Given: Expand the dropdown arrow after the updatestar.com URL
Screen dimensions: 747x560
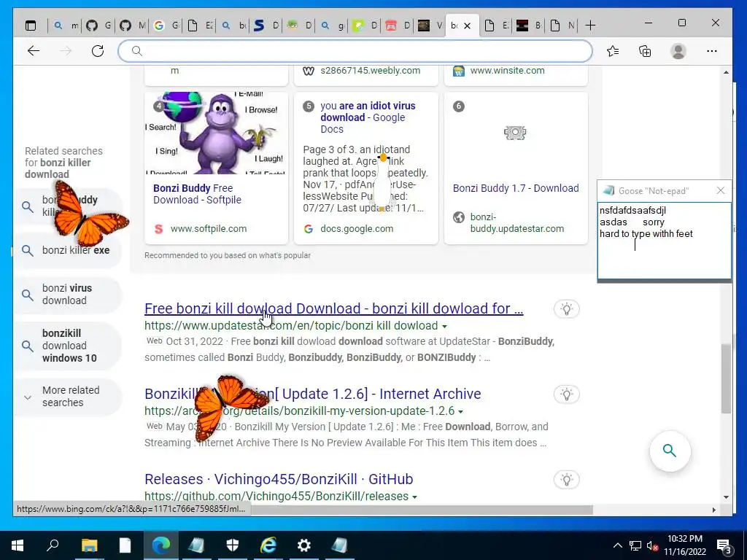Looking at the screenshot, I should [444, 327].
